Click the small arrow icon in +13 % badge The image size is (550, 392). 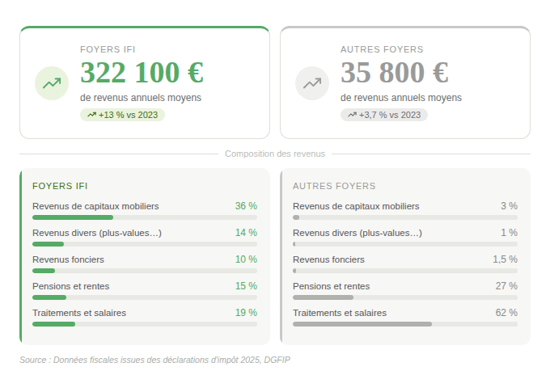pos(92,115)
